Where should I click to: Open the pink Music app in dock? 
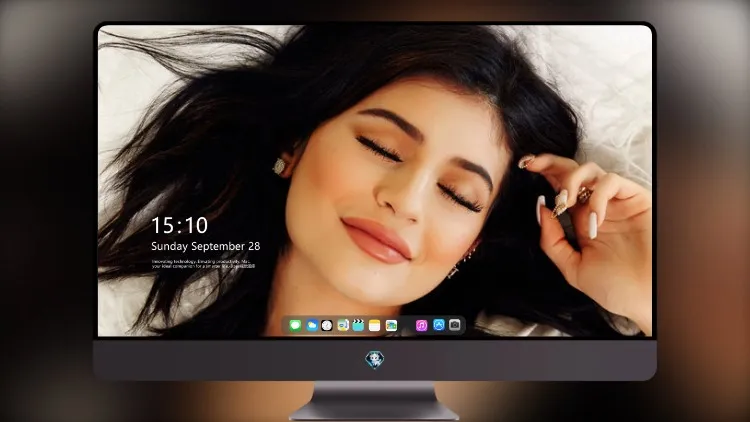[421, 325]
